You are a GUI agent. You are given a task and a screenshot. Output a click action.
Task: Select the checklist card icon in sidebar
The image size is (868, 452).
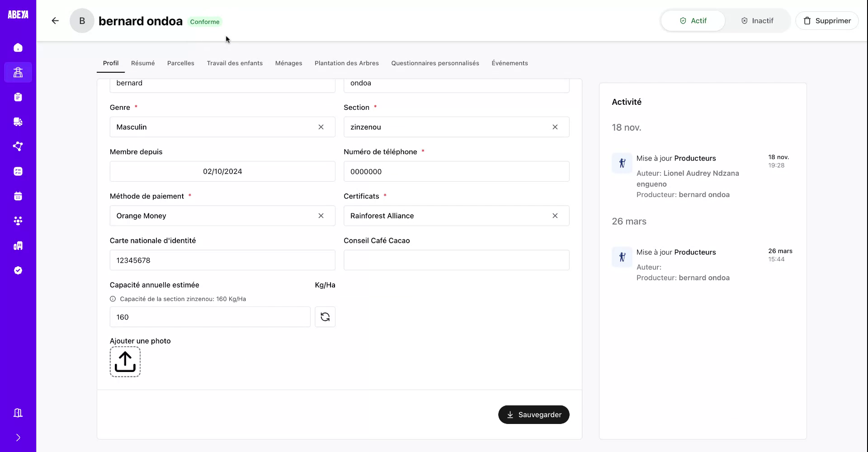(x=18, y=171)
